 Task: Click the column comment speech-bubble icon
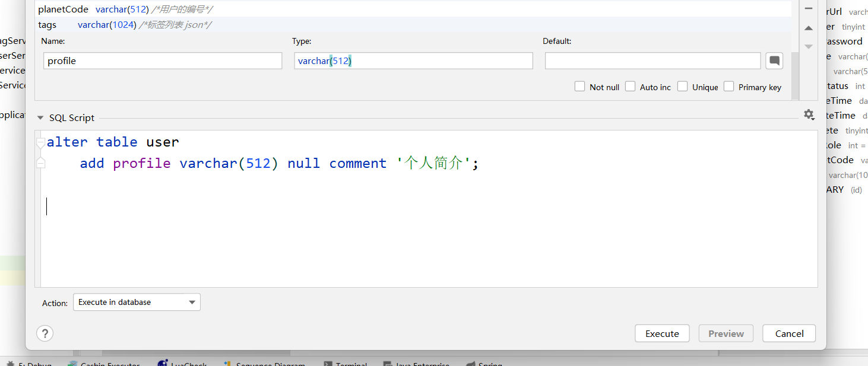(774, 61)
